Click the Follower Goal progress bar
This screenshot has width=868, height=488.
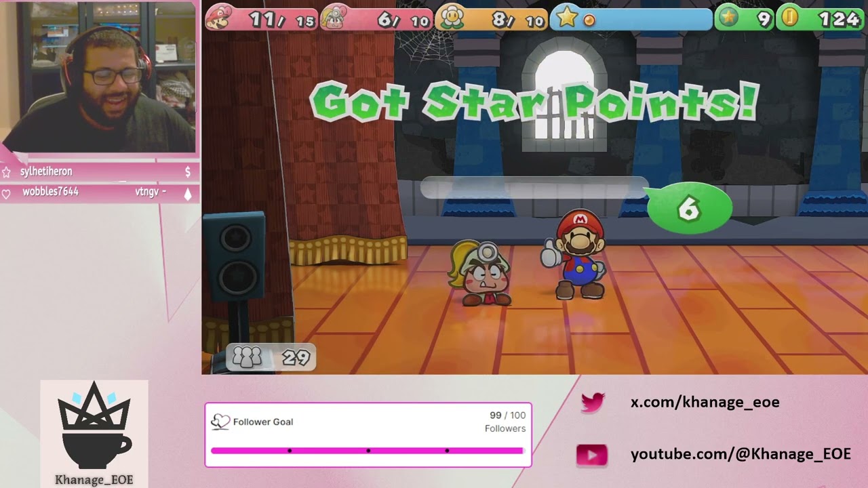(x=368, y=450)
